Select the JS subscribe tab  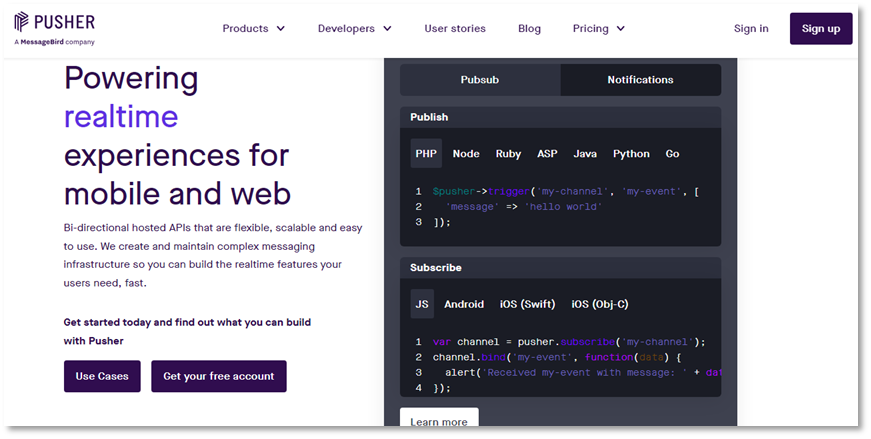click(x=422, y=304)
